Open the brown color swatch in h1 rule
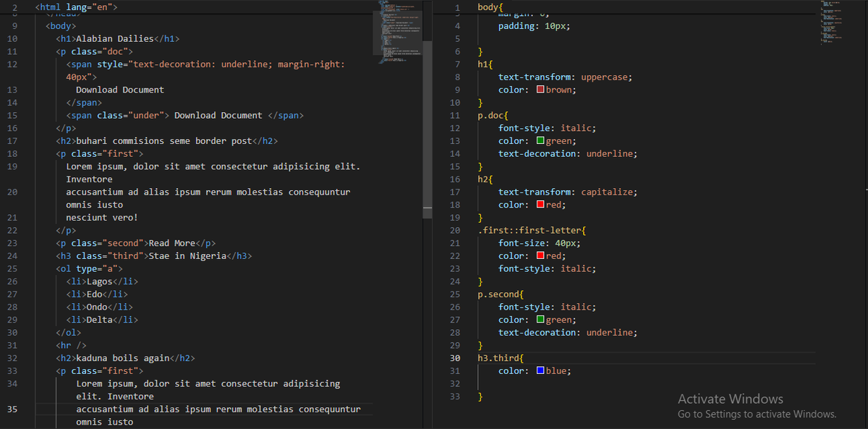Image resolution: width=868 pixels, height=429 pixels. coord(540,90)
